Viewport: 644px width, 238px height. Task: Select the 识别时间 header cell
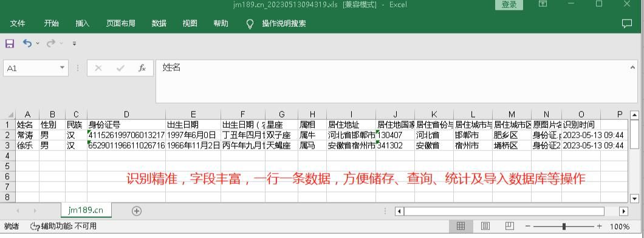click(x=581, y=124)
